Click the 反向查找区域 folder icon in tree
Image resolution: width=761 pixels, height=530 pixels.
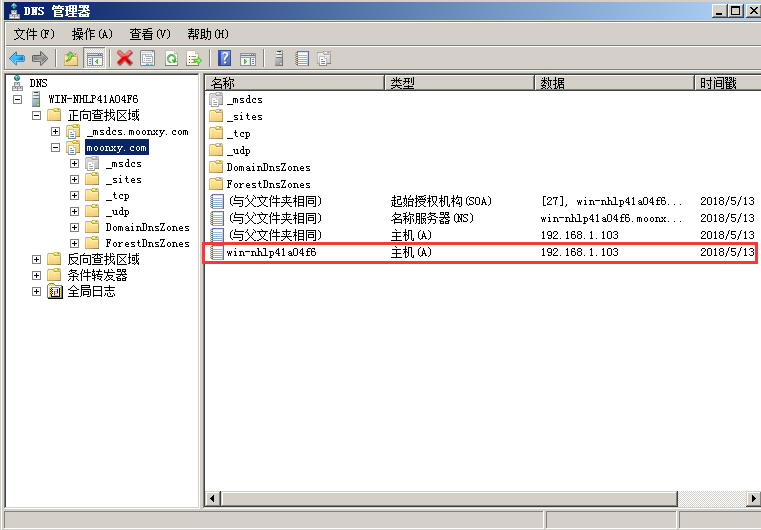[x=54, y=259]
